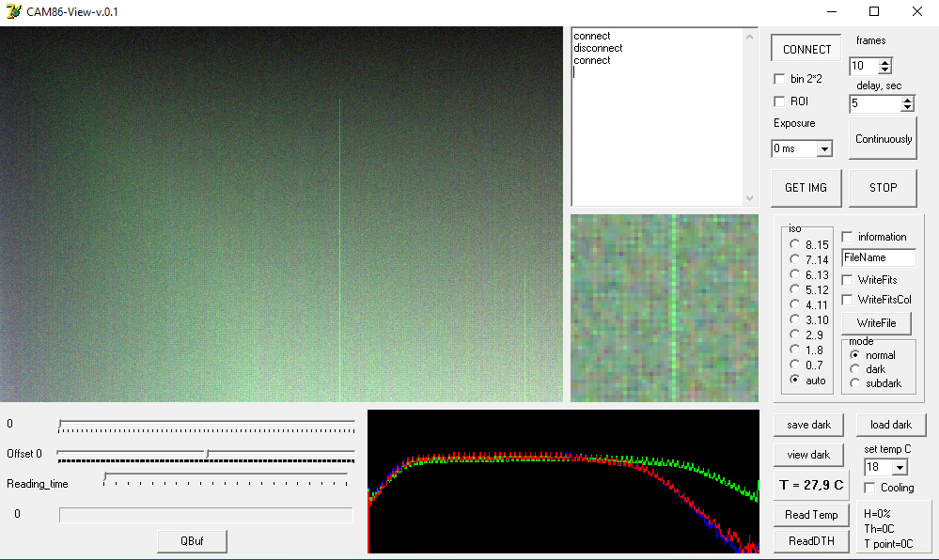This screenshot has height=560, width=939.
Task: Click the H=0% humidity readout
Action: (877, 514)
